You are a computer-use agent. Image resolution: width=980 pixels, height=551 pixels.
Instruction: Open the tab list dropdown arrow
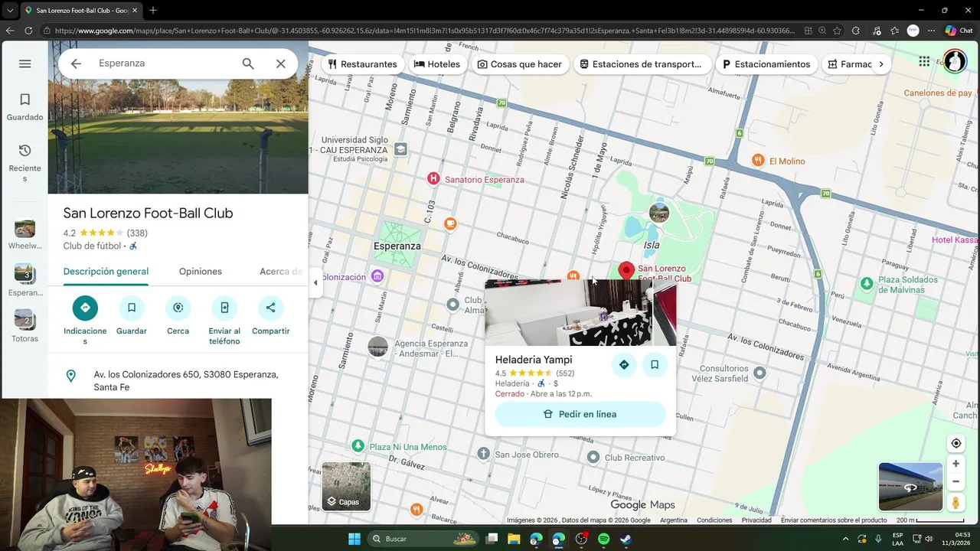coord(10,10)
